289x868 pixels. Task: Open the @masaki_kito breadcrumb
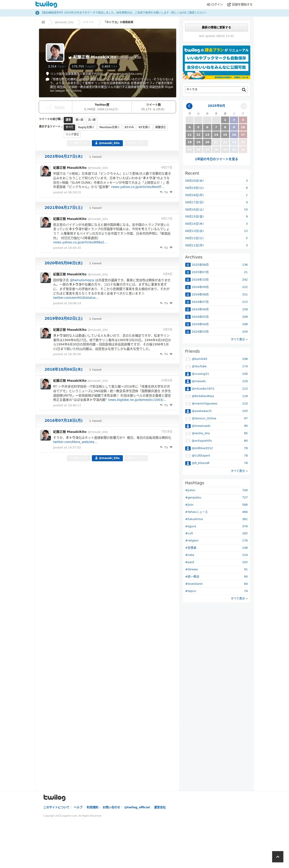(64, 22)
